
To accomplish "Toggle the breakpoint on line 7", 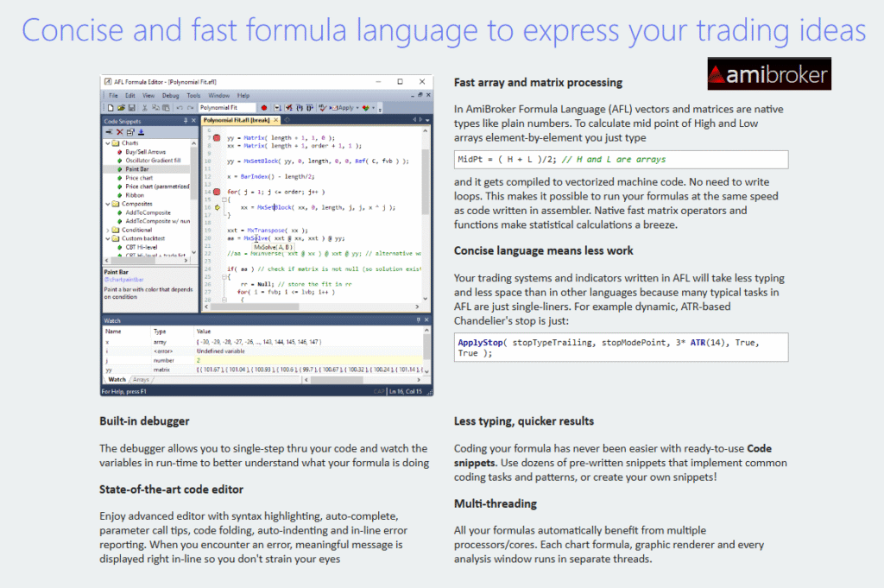I will (x=217, y=137).
